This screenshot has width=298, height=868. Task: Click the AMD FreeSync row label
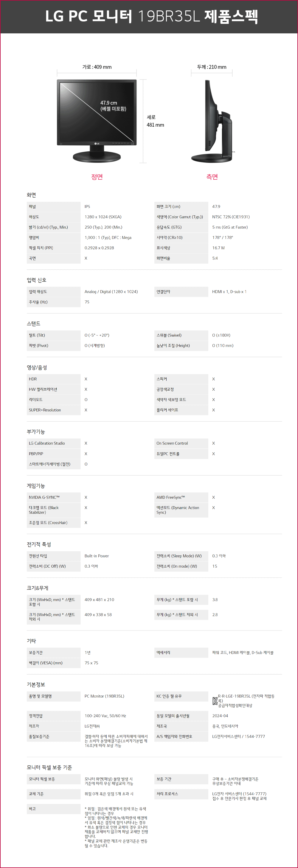(x=170, y=497)
